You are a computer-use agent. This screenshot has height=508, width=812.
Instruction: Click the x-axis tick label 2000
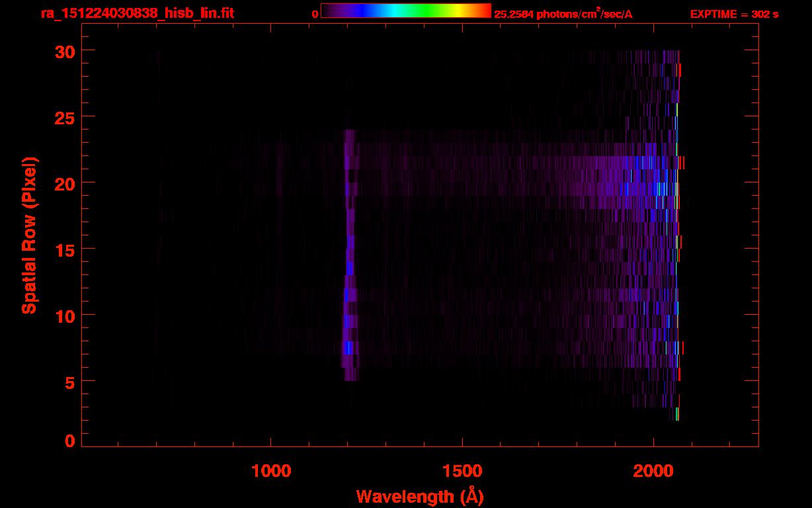(x=653, y=470)
